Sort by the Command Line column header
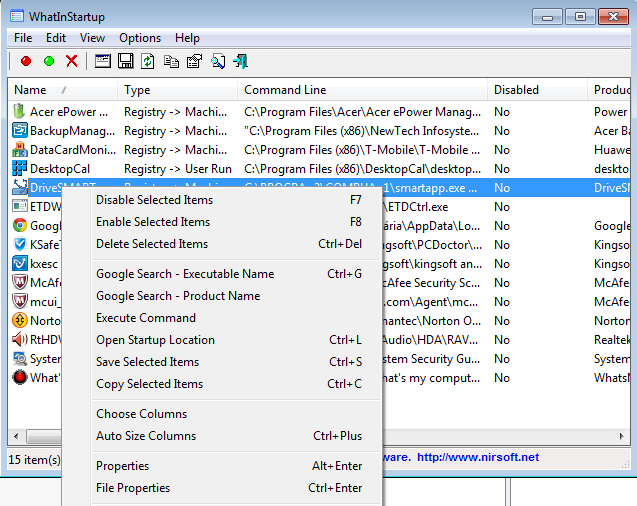Viewport: 637px width, 506px height. (x=362, y=90)
